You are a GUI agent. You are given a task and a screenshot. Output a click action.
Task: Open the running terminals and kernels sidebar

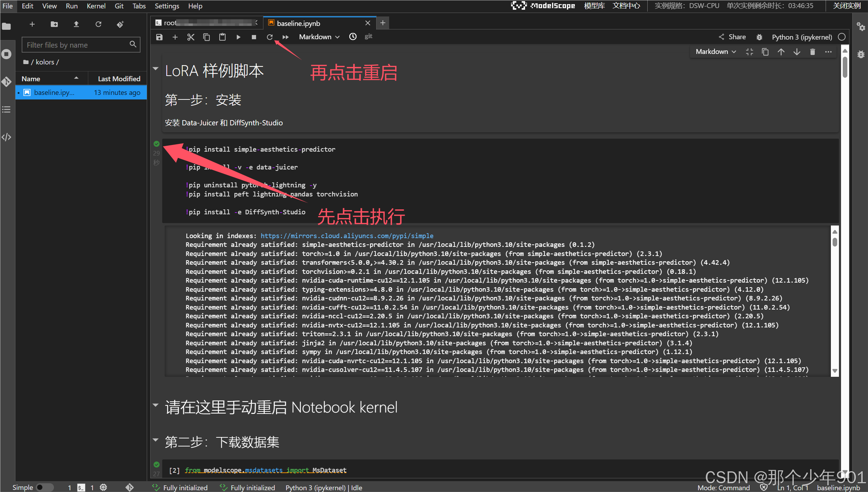click(x=6, y=54)
